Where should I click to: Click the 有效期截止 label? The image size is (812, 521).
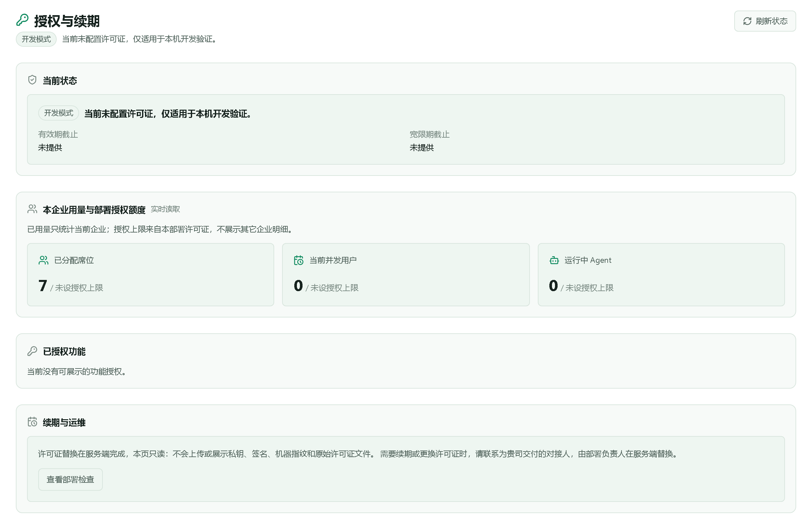pos(58,135)
